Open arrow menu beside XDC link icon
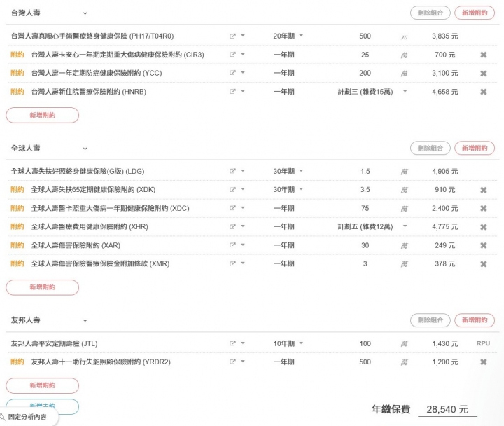Image resolution: width=504 pixels, height=426 pixels. point(243,208)
